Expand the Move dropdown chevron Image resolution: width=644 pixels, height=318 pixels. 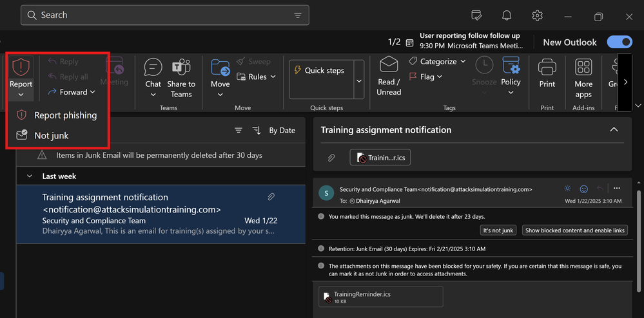pyautogui.click(x=220, y=95)
